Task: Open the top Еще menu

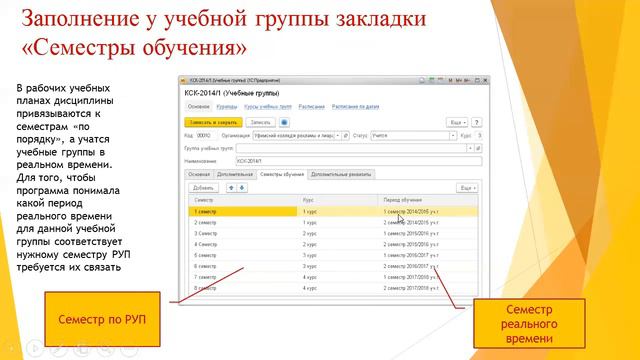Action: 457,122
